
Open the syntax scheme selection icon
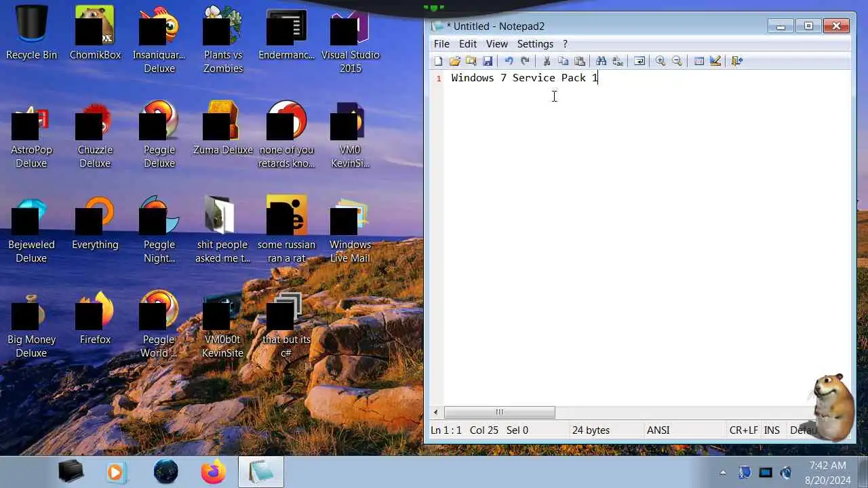[x=698, y=61]
